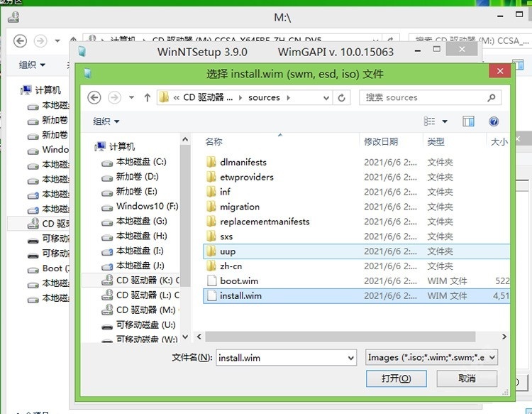Open 组织 menu in M:\ Explorer window
Image resolution: width=532 pixels, height=414 pixels.
tap(32, 65)
